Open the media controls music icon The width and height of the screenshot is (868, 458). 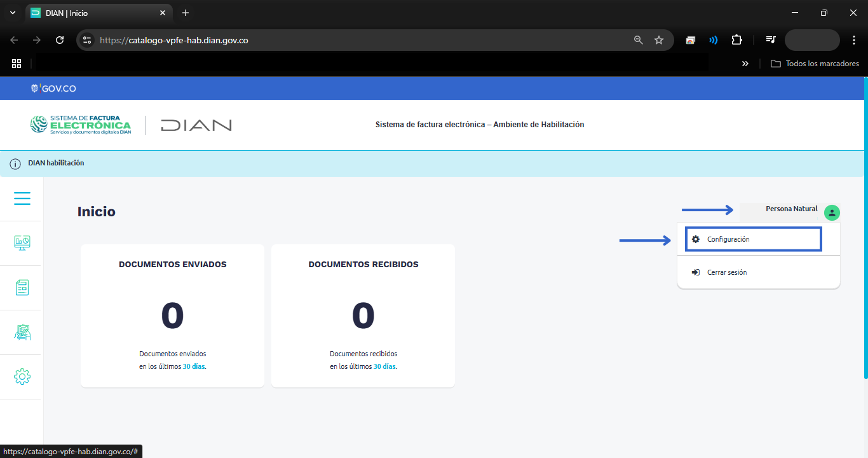point(771,40)
